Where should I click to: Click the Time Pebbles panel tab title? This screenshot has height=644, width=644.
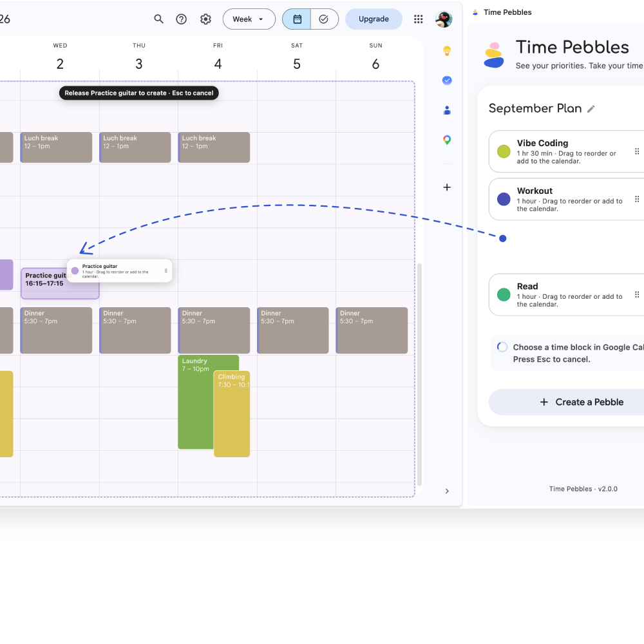507,12
